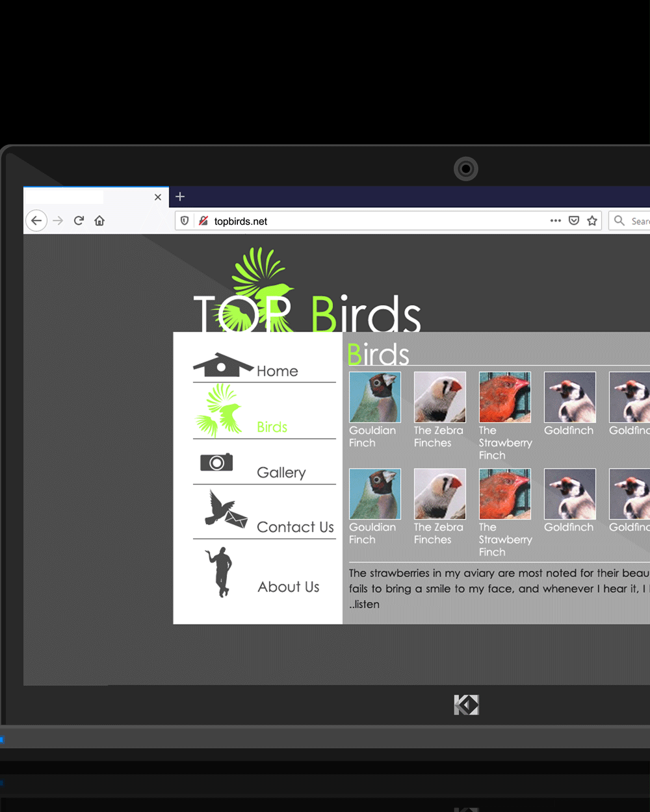650x812 pixels.
Task: Click the camera icon beside Gallery
Action: coord(216,463)
